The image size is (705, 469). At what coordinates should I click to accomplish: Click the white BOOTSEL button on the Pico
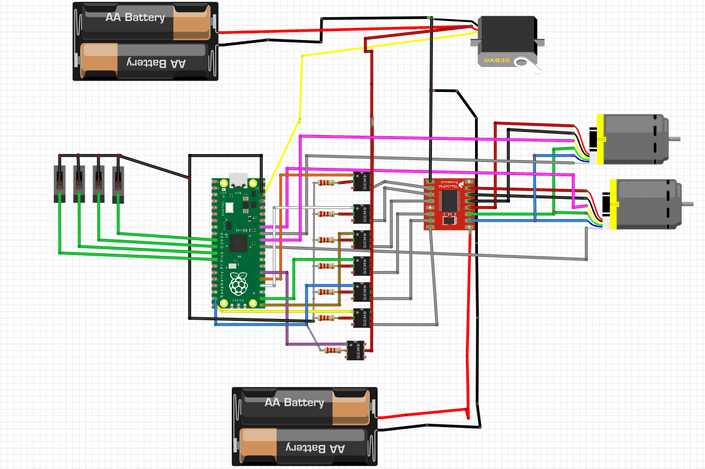click(x=229, y=208)
